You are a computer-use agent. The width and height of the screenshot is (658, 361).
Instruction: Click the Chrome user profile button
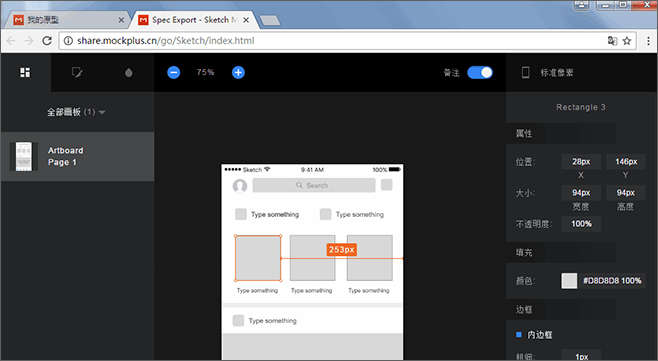tap(582, 5)
